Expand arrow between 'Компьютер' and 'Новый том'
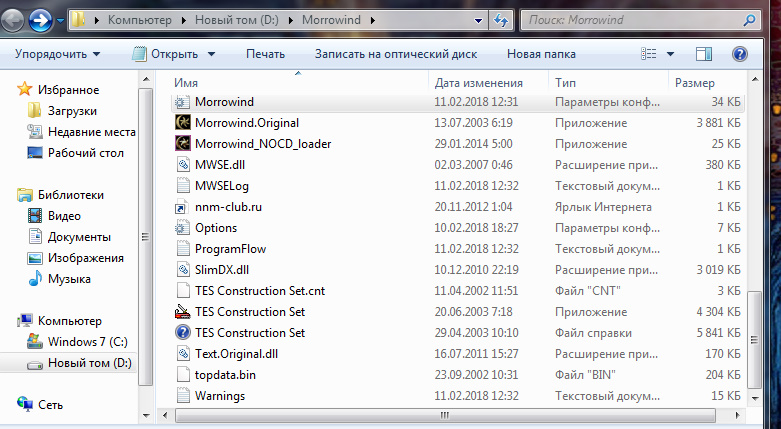 point(184,21)
